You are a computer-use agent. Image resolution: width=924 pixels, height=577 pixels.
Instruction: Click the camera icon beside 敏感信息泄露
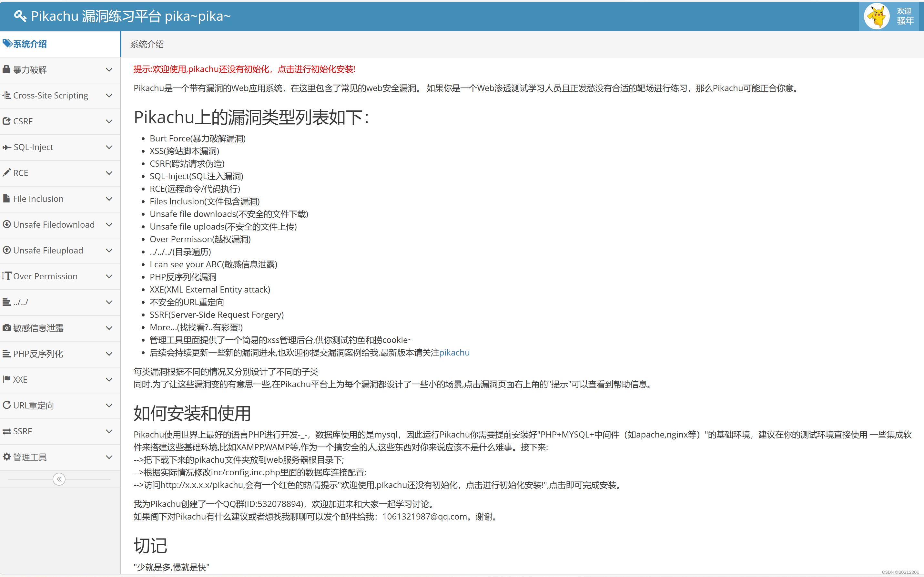point(6,328)
